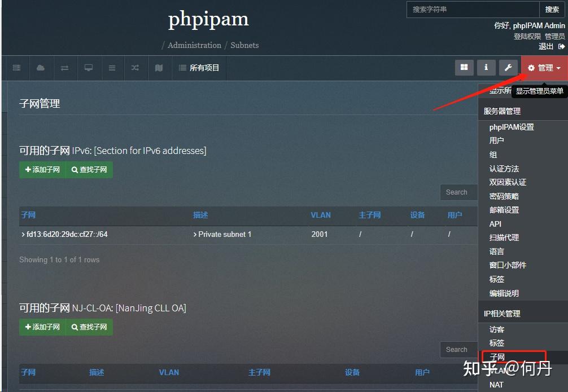Click VLAN value 2001 in the table
The width and height of the screenshot is (568, 392).
(319, 234)
